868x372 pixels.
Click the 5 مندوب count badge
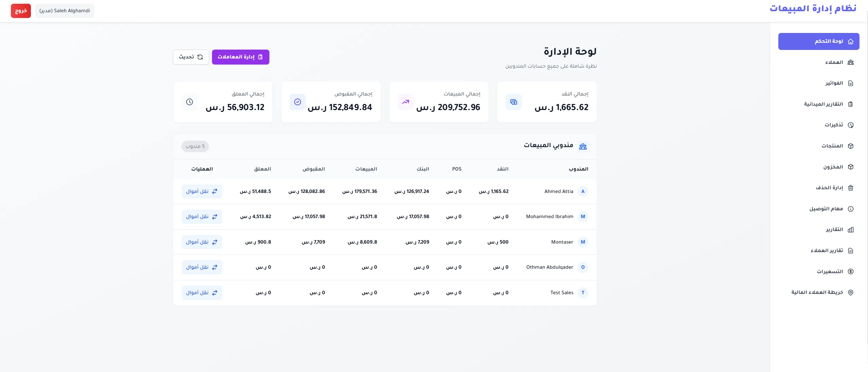195,146
